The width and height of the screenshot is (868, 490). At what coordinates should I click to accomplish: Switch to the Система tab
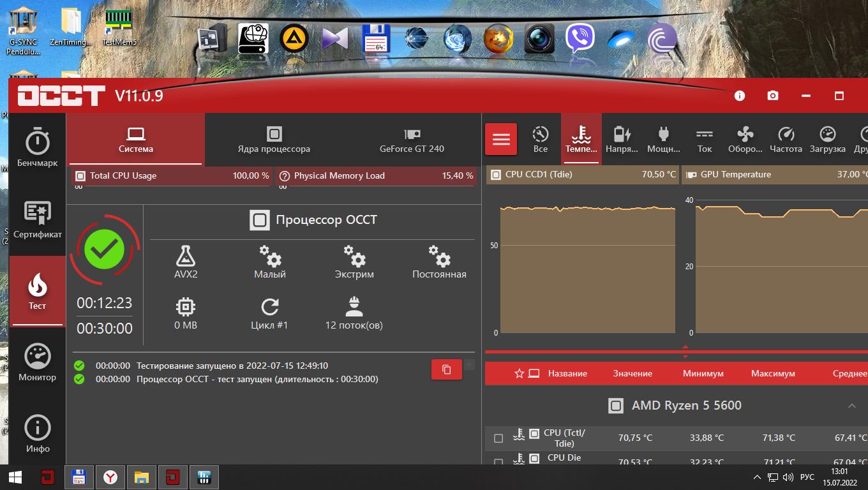coord(135,140)
